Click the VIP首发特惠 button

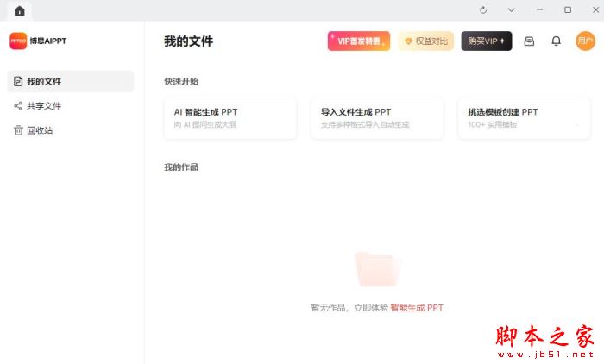click(359, 41)
